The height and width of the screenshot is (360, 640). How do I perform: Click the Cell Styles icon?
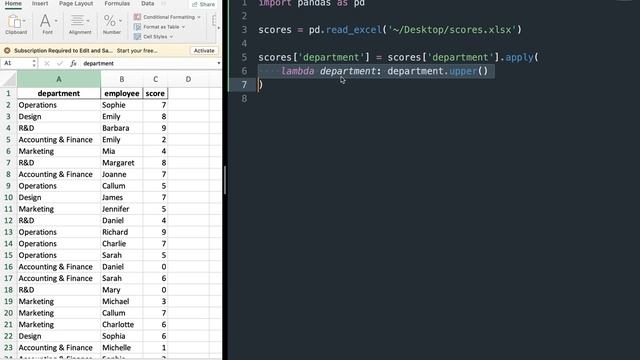pos(138,37)
